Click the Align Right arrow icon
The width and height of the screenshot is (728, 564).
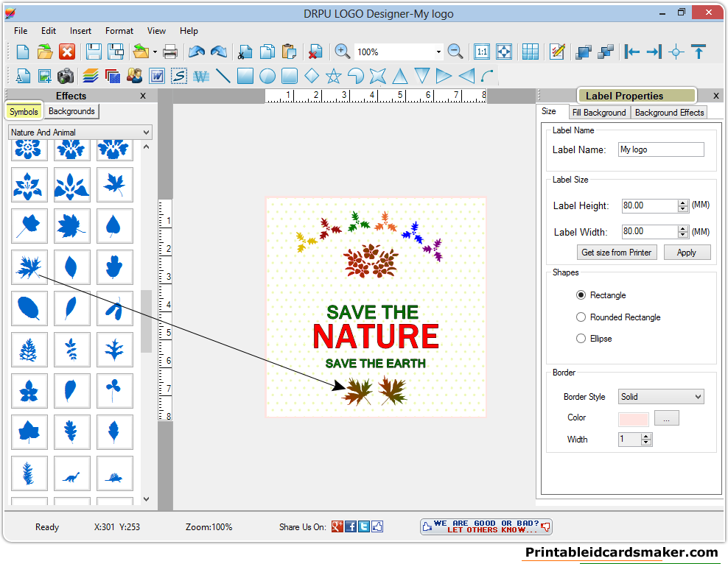pyautogui.click(x=654, y=52)
